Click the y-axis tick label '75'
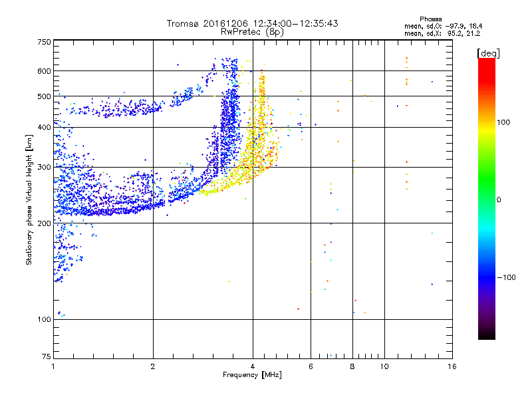Screen dimensions: 532x399 (x=47, y=356)
